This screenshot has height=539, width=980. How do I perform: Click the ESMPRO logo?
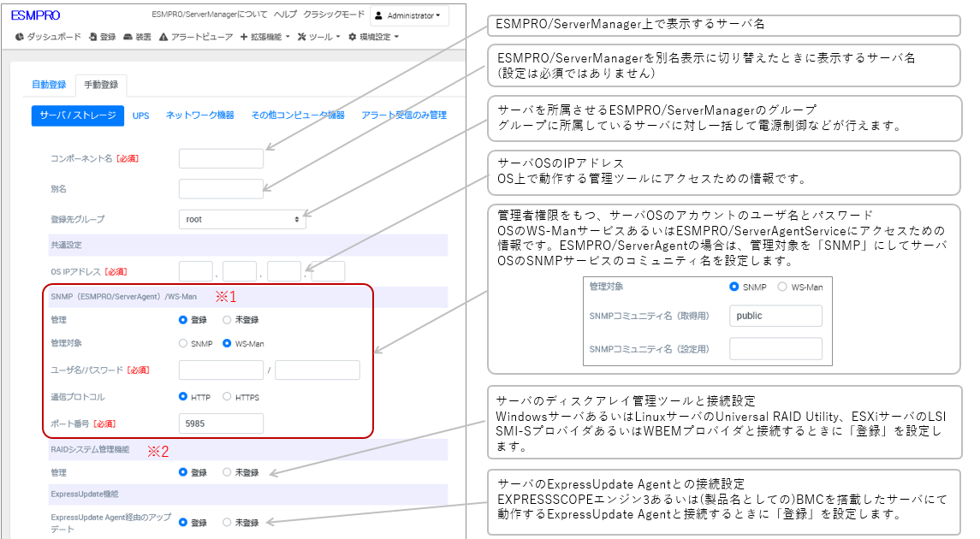point(36,15)
